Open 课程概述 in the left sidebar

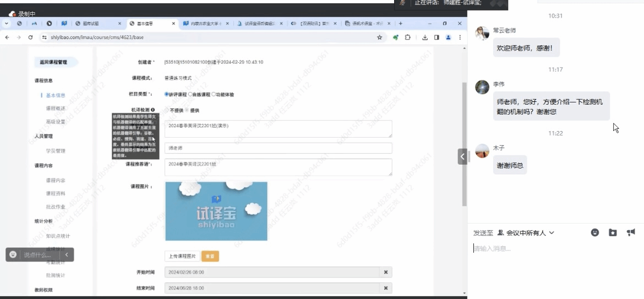coord(56,108)
